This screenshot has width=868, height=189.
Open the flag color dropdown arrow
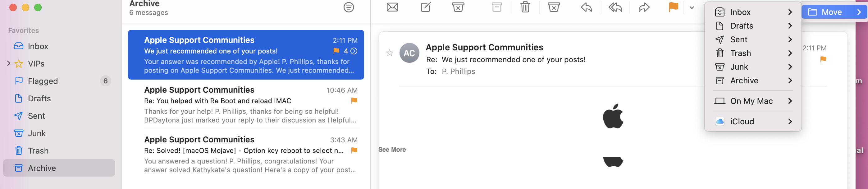click(692, 8)
